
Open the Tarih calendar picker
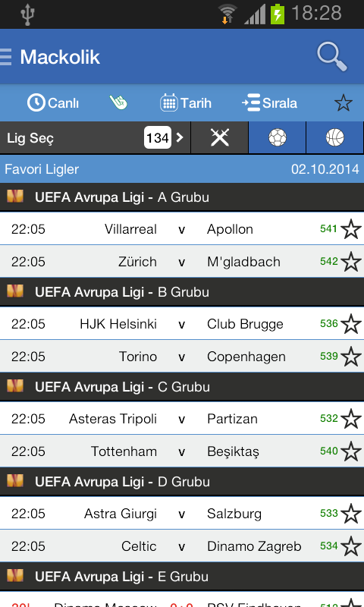click(186, 103)
